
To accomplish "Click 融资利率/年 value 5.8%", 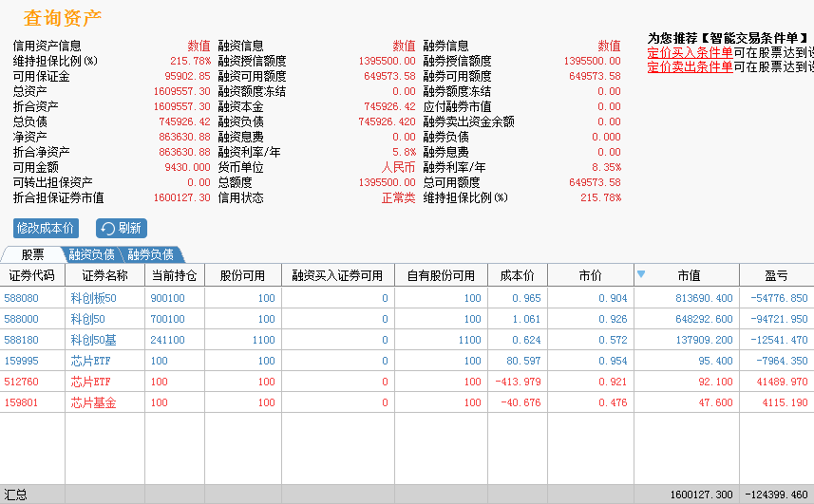I will coord(404,152).
